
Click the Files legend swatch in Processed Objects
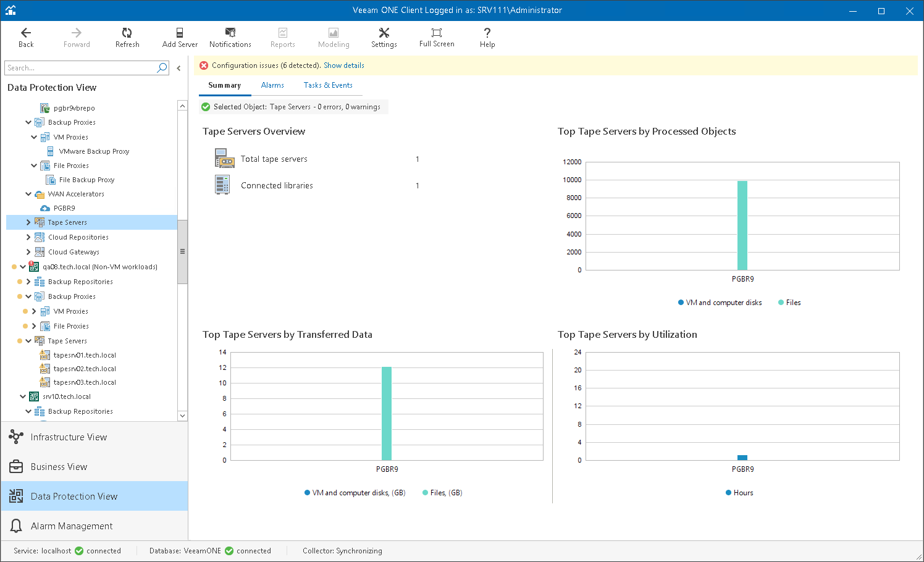[781, 303]
